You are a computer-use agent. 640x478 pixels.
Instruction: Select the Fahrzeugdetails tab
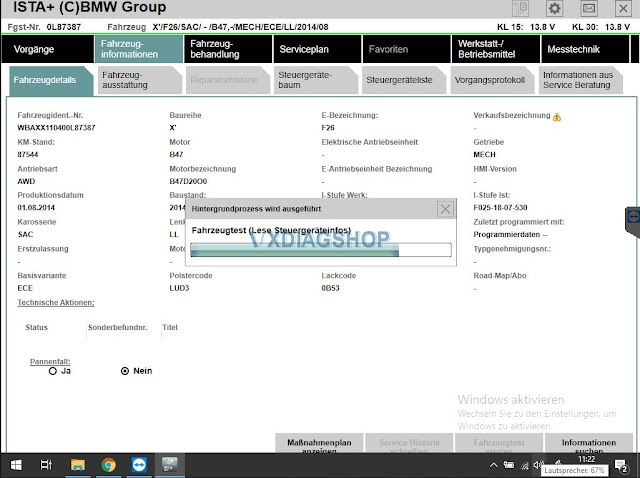51,80
